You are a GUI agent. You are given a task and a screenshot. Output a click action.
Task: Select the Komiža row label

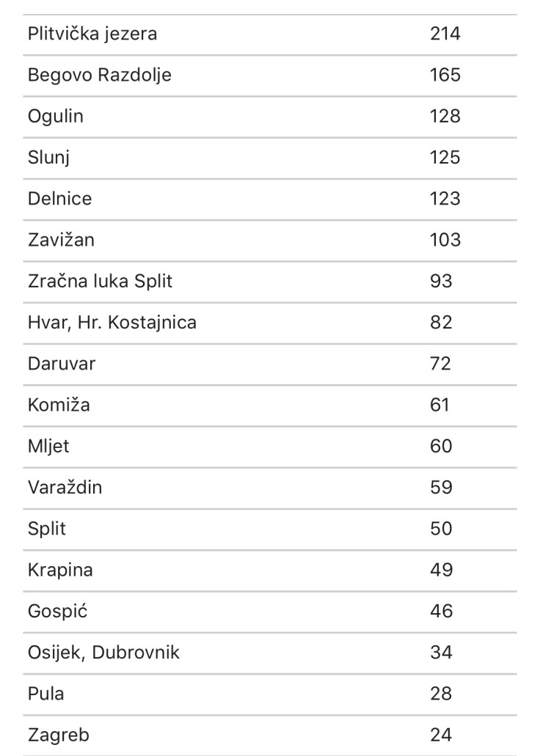pyautogui.click(x=59, y=405)
